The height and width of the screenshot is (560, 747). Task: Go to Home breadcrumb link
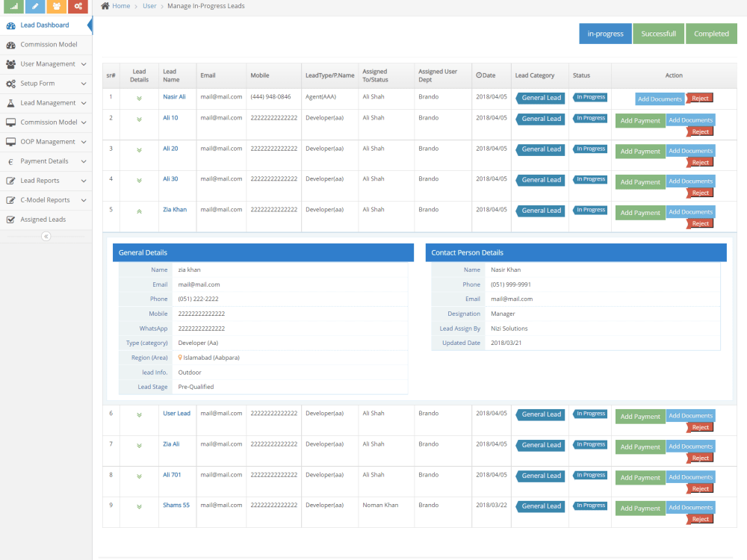coord(121,6)
